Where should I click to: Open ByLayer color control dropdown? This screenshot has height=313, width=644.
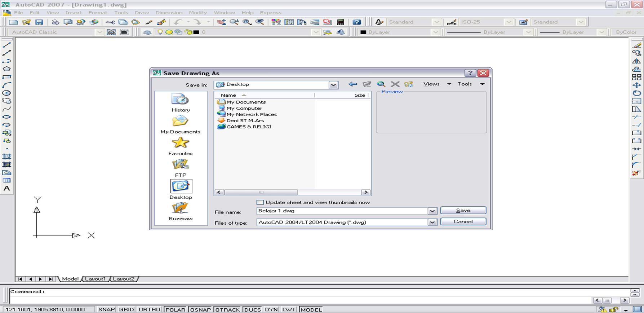(x=435, y=32)
